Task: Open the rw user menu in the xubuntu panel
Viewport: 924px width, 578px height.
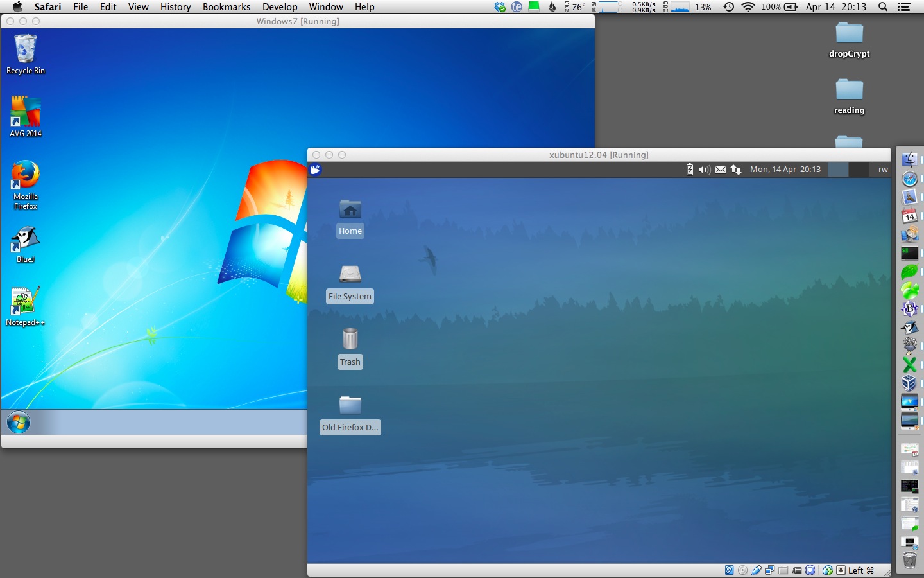Action: point(883,170)
